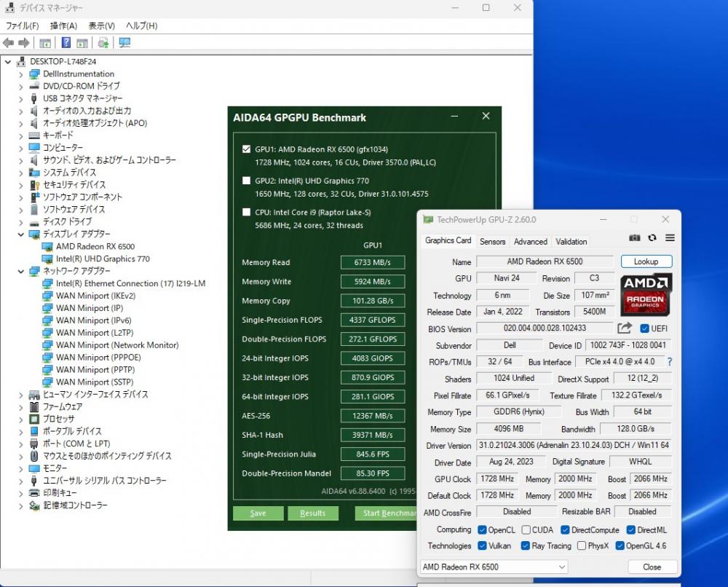
Task: Select Intel(R) UHD Graphics 770 device in tree
Action: pyautogui.click(x=103, y=259)
